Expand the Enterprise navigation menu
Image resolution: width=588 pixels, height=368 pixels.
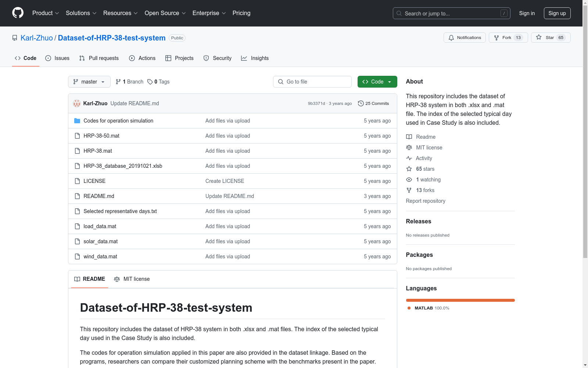click(209, 13)
